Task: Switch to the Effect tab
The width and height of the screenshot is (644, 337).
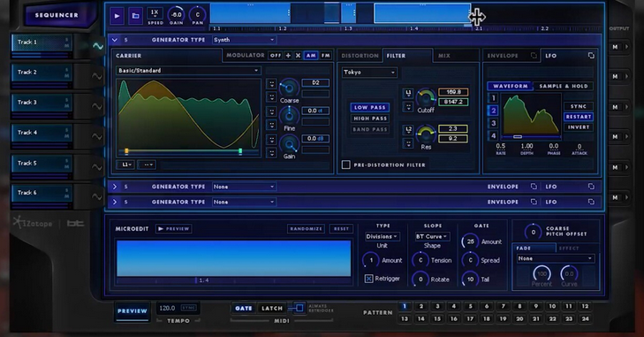Action: tap(569, 249)
